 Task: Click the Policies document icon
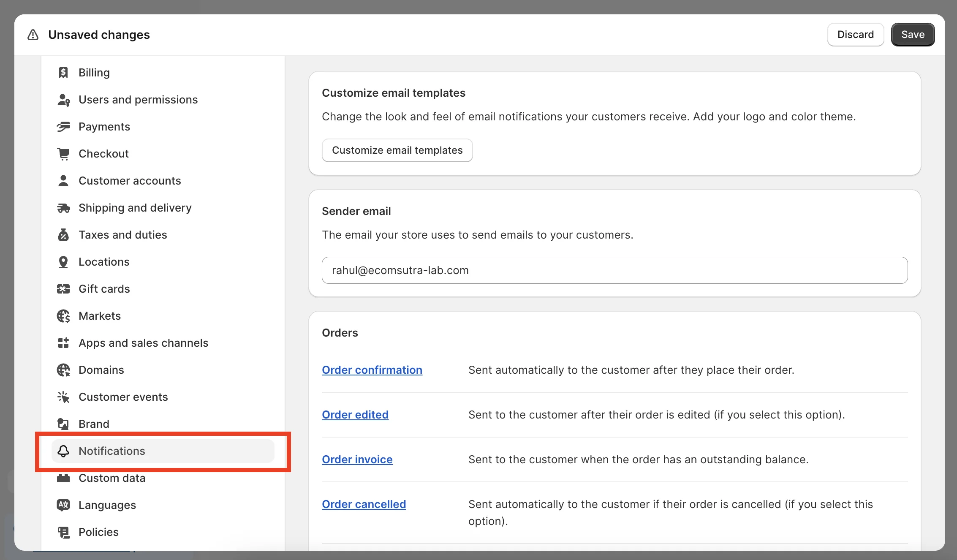pyautogui.click(x=63, y=532)
